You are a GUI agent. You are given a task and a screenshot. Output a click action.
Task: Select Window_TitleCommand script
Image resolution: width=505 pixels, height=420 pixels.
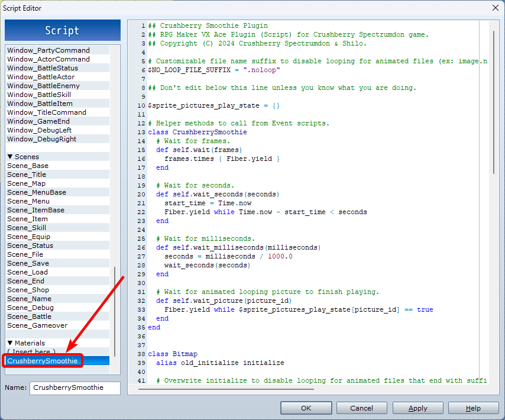(58, 112)
